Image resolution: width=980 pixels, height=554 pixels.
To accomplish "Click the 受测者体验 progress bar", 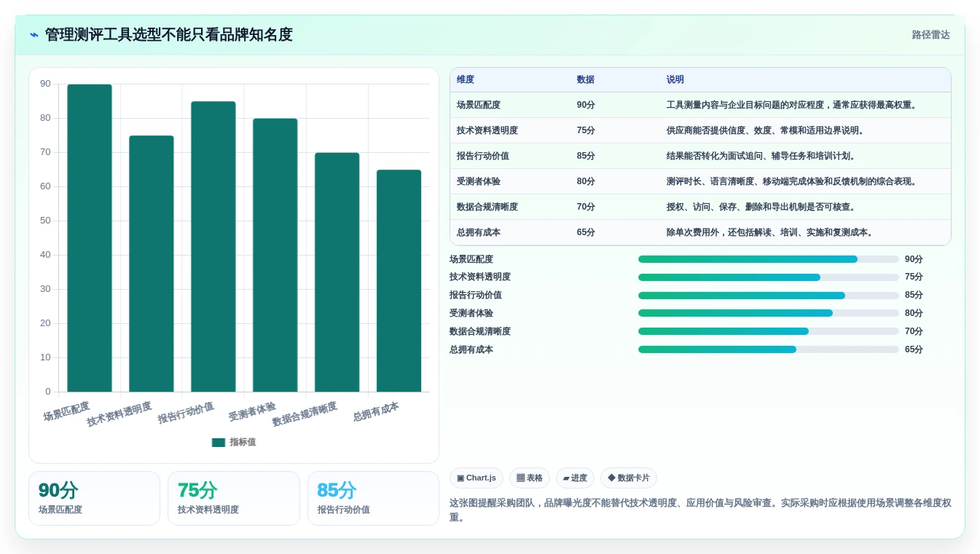I will 769,313.
